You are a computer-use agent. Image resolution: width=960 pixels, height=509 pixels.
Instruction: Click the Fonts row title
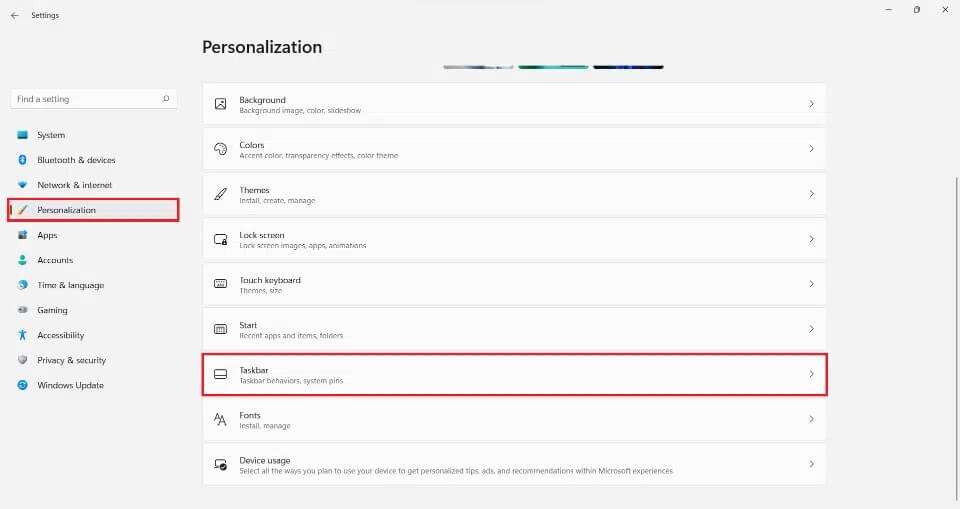[x=250, y=415]
